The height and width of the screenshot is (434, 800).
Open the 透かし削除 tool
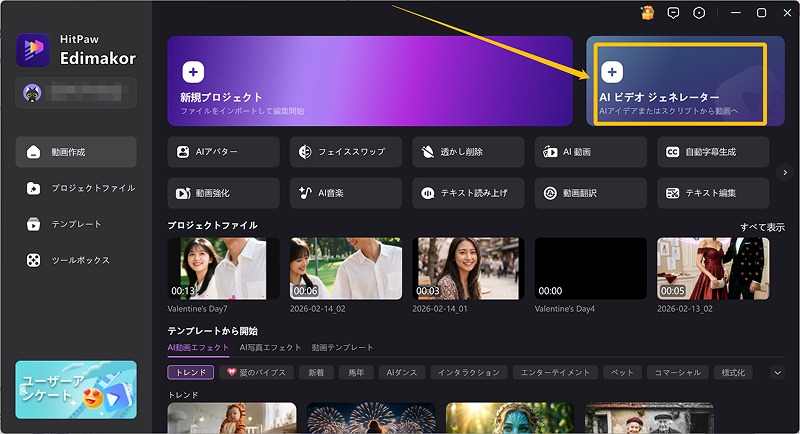(x=468, y=152)
